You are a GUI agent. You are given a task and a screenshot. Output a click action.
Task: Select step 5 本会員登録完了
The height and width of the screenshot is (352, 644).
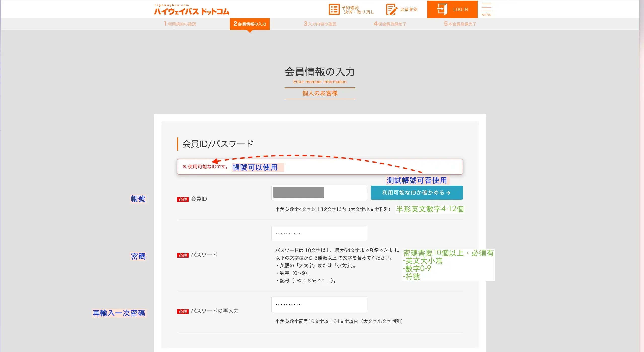click(459, 24)
